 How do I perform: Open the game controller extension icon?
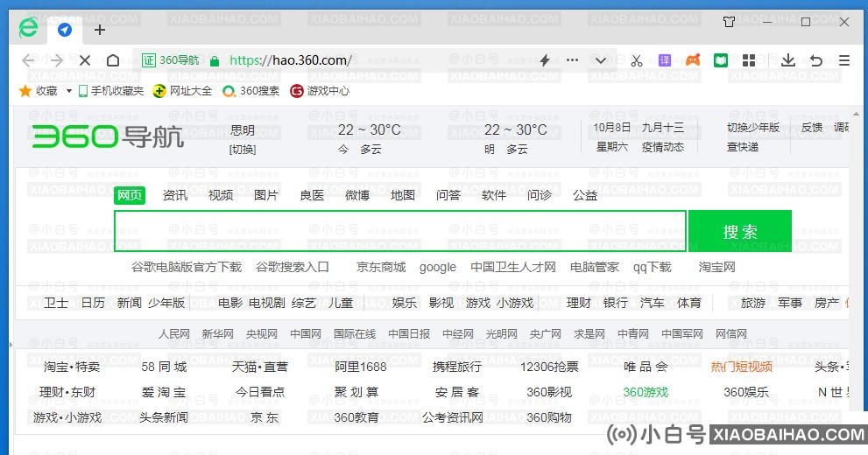point(693,59)
